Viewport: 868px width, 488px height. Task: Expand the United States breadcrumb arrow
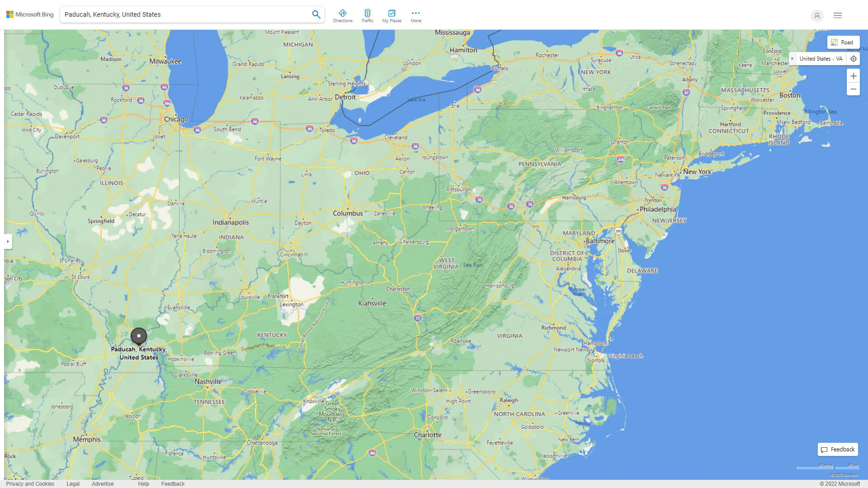tap(792, 59)
